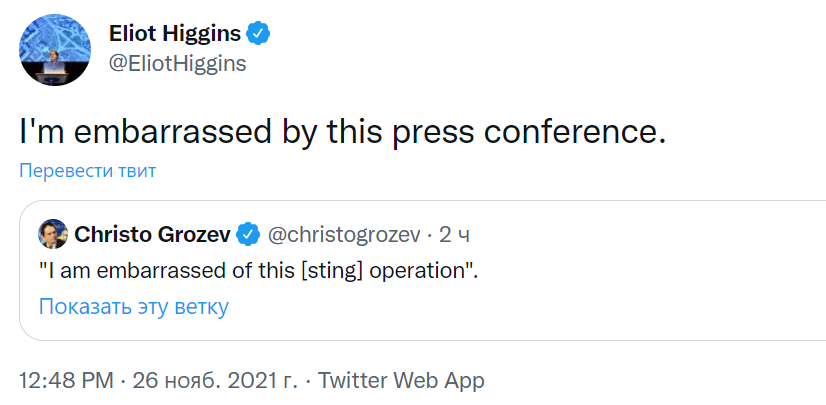Click the '12:48 PM' time in footer
The width and height of the screenshot is (826, 405).
(65, 380)
